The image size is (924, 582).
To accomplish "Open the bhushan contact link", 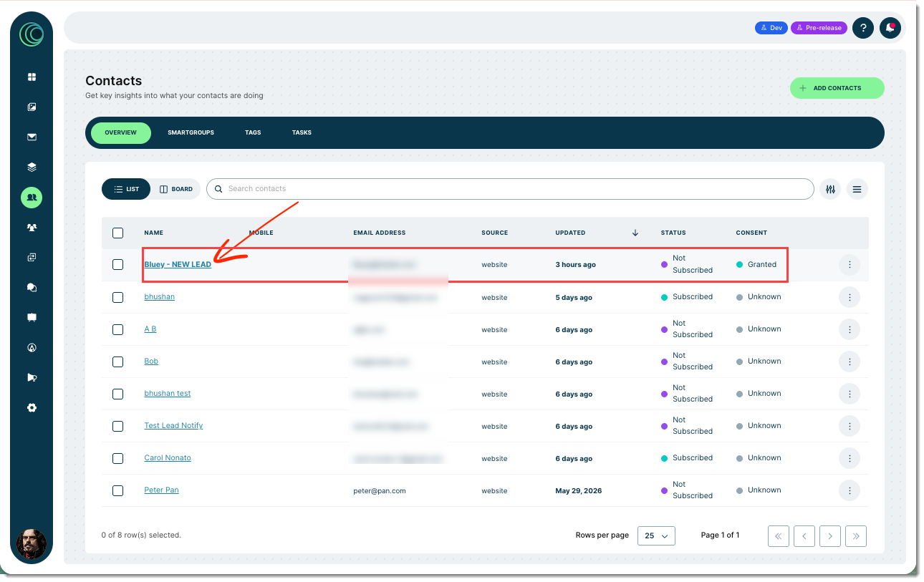I will 160,297.
